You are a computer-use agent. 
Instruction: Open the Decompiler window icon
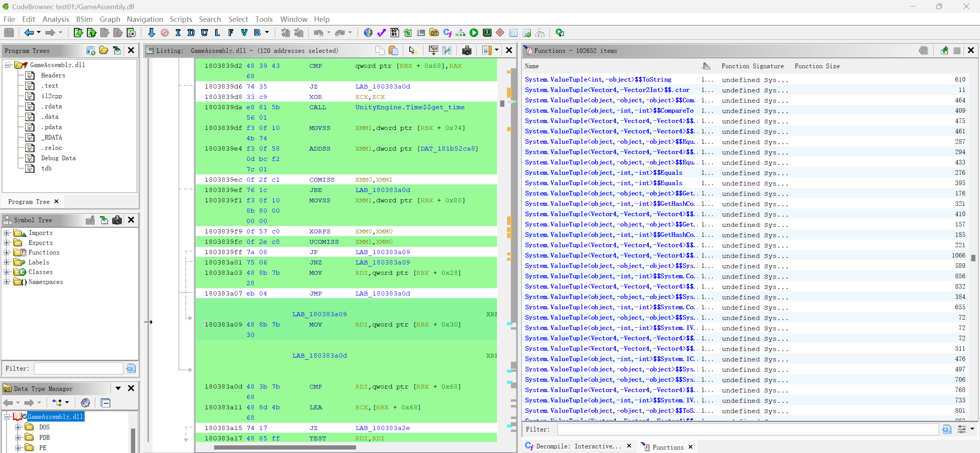point(447,33)
